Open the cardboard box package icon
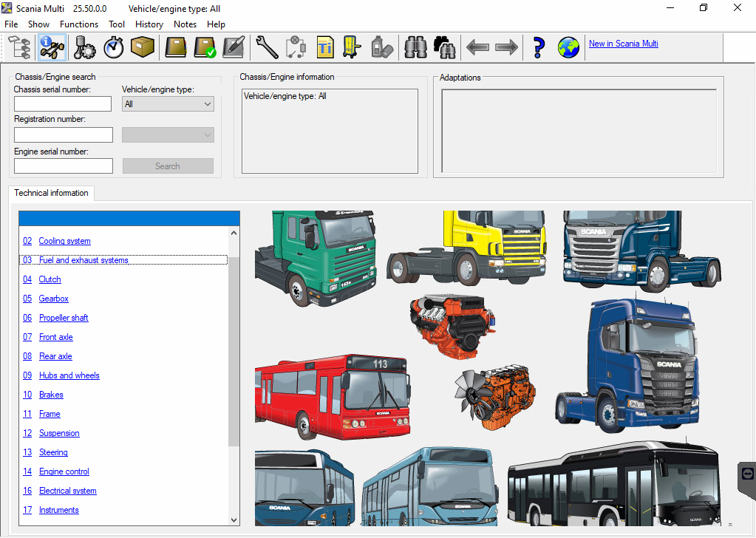Image resolution: width=756 pixels, height=538 pixels. point(142,47)
